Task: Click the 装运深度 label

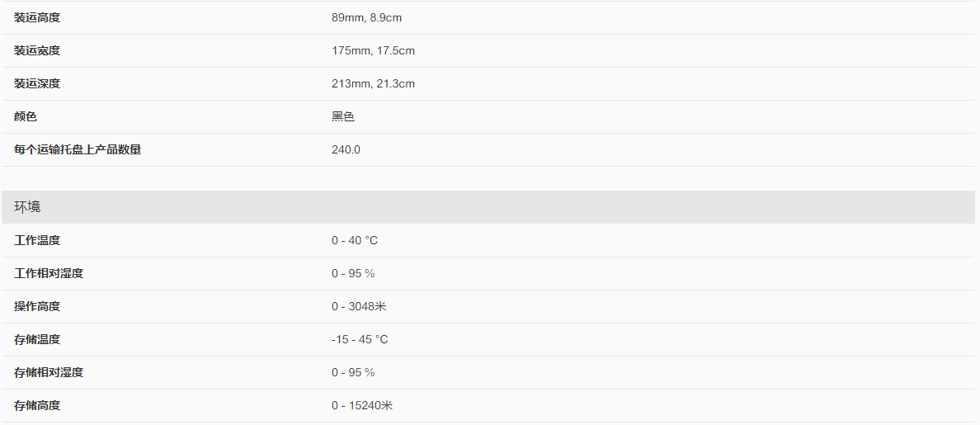Action: point(37,83)
